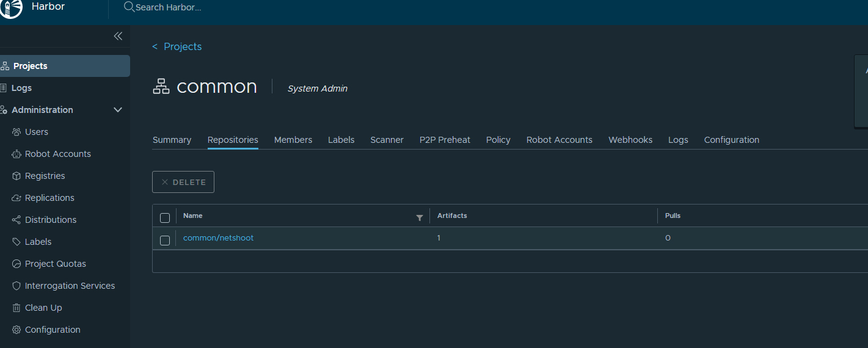
Task: Go back via the Projects breadcrumb
Action: pyautogui.click(x=182, y=46)
